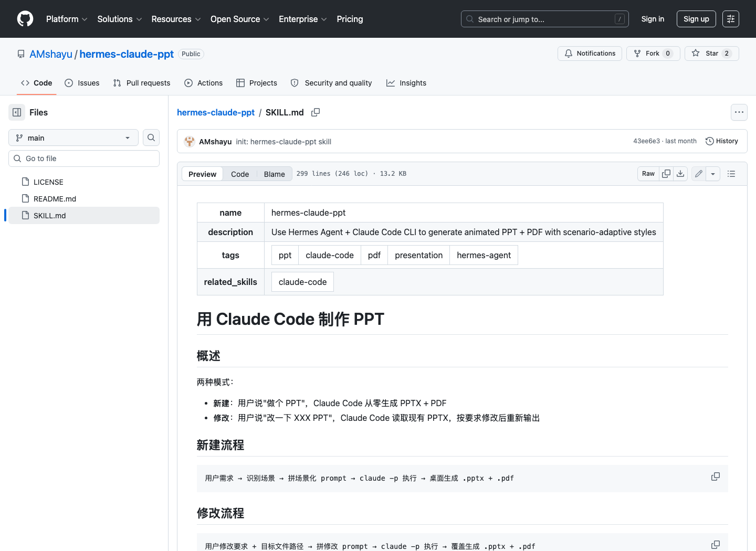
Task: Focus the Search or jump to field
Action: pos(545,19)
